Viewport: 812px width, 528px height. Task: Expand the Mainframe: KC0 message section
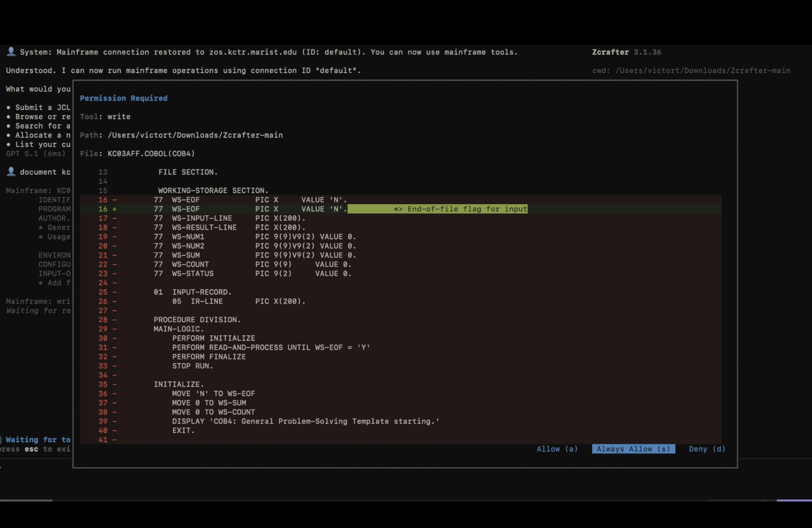(x=38, y=190)
